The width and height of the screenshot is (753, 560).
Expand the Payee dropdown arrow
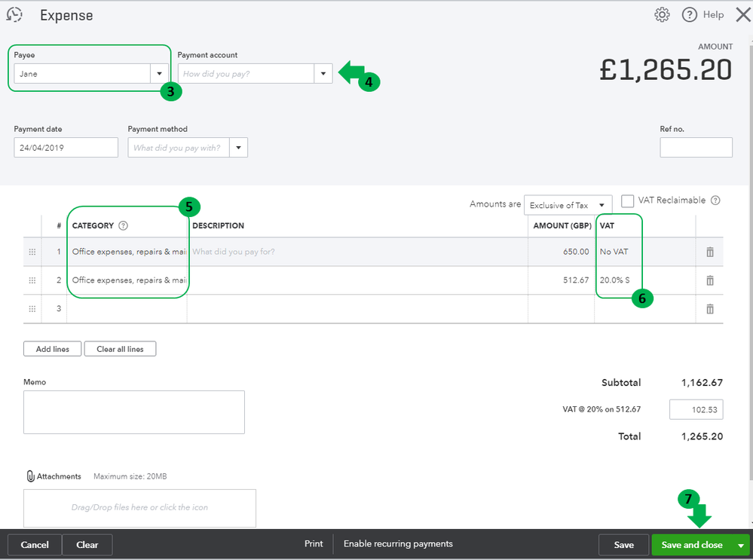pyautogui.click(x=159, y=74)
